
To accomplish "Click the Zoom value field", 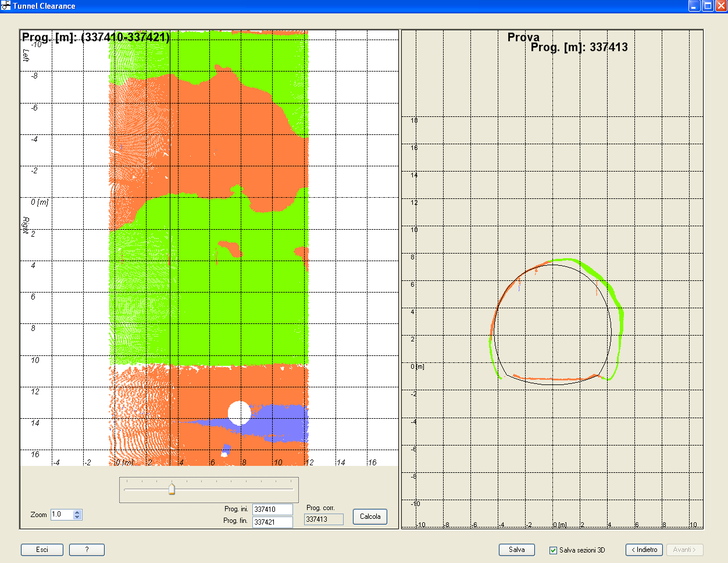I will coord(62,515).
